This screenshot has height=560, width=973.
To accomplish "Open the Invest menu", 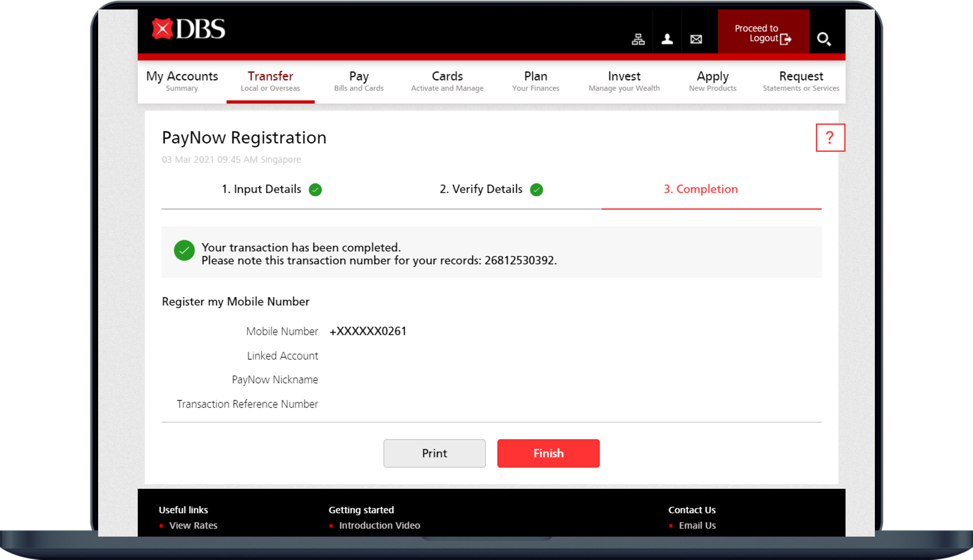I will [624, 81].
